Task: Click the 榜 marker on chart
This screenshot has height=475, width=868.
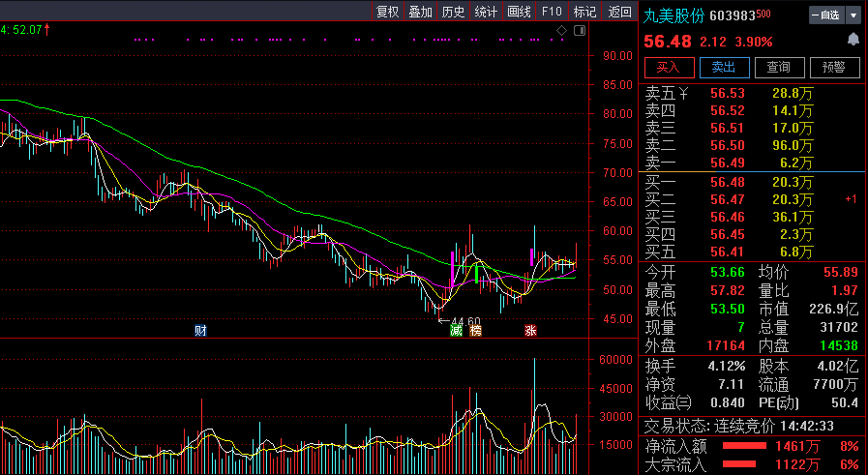Action: 475,331
